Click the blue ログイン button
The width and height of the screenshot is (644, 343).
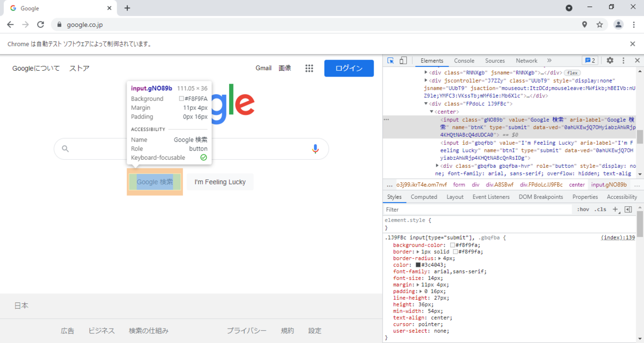(x=349, y=68)
